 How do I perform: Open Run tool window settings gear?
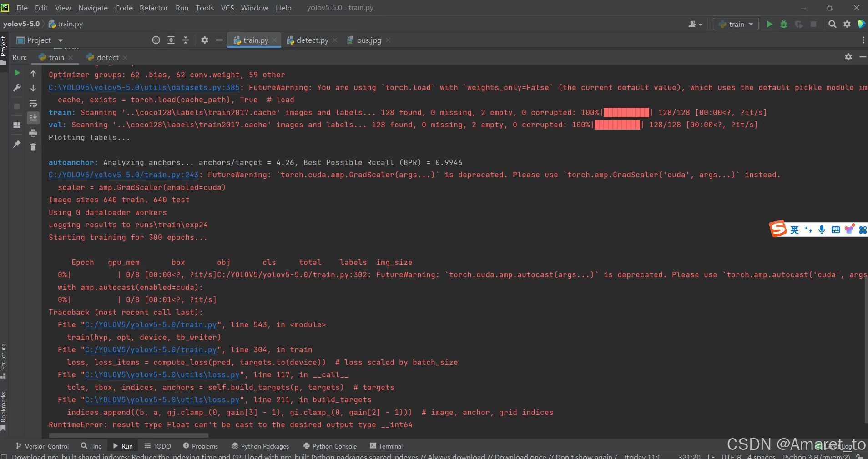848,57
